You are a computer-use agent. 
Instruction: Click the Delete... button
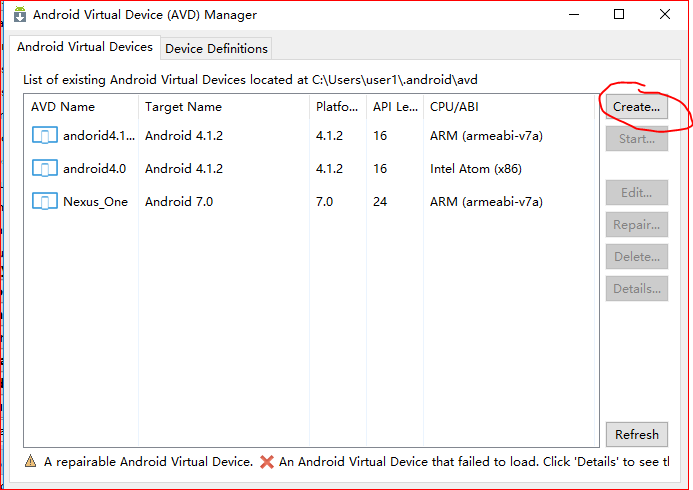(636, 257)
